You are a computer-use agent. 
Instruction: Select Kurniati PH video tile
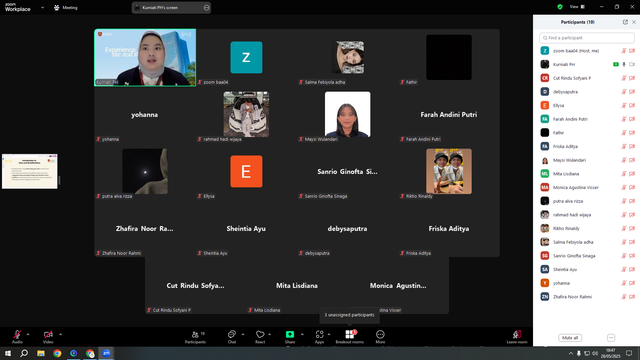coord(145,58)
